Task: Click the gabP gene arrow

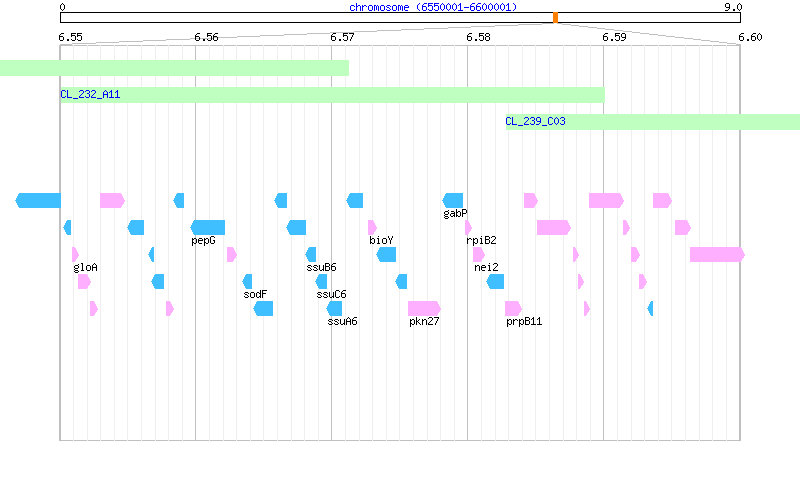Action: 453,201
